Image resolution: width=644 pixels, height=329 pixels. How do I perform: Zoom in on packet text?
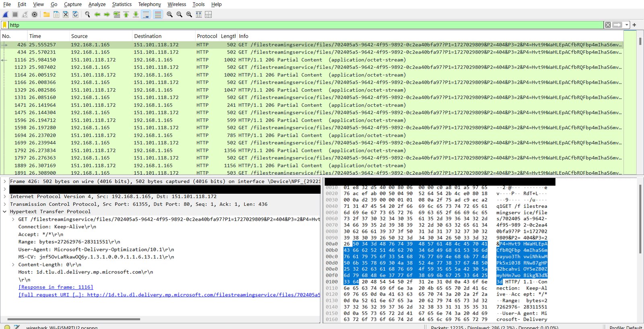click(x=170, y=14)
